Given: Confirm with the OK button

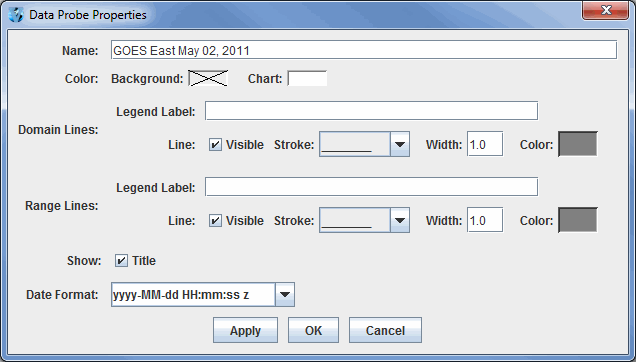Looking at the screenshot, I should click(x=313, y=330).
